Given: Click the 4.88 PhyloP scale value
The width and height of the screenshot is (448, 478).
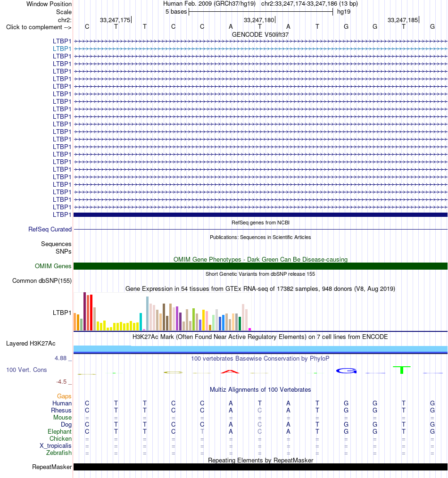Looking at the screenshot, I should pyautogui.click(x=60, y=358).
